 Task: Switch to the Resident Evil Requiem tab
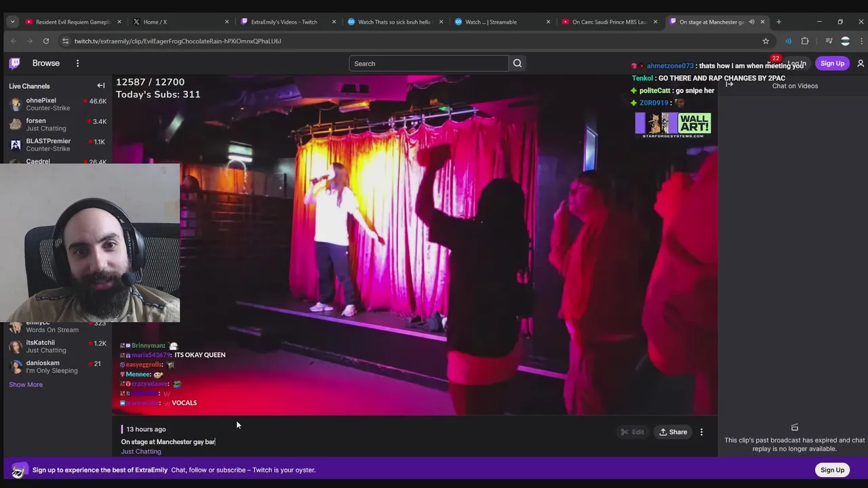coord(73,22)
